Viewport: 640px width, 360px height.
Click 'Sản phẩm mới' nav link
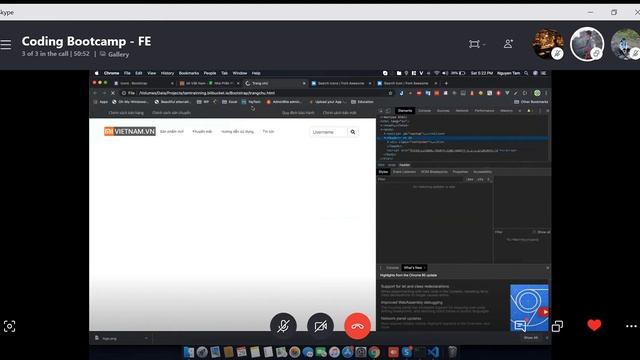pos(172,132)
